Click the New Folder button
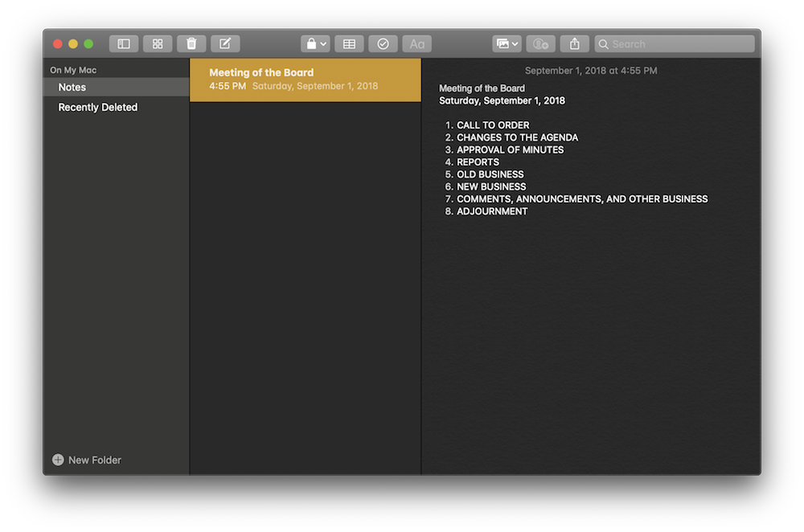 point(87,460)
